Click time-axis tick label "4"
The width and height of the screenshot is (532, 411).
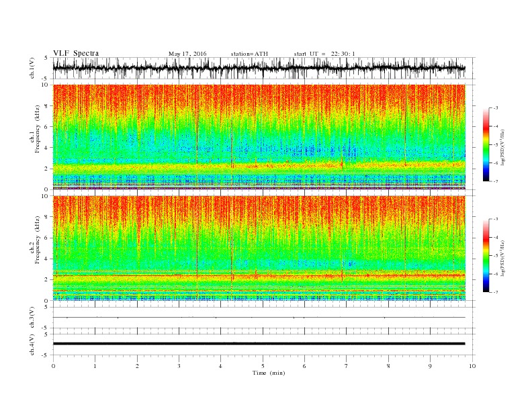click(x=220, y=366)
